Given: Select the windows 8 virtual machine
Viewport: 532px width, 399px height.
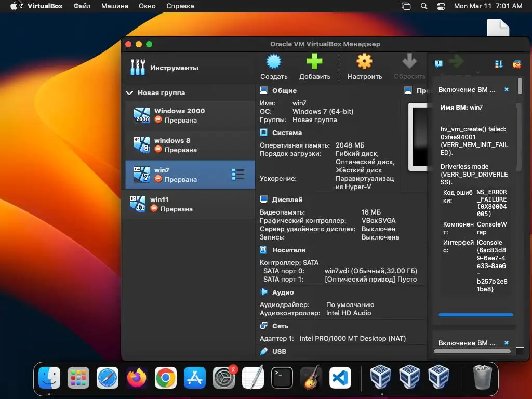Looking at the screenshot, I should pos(190,145).
